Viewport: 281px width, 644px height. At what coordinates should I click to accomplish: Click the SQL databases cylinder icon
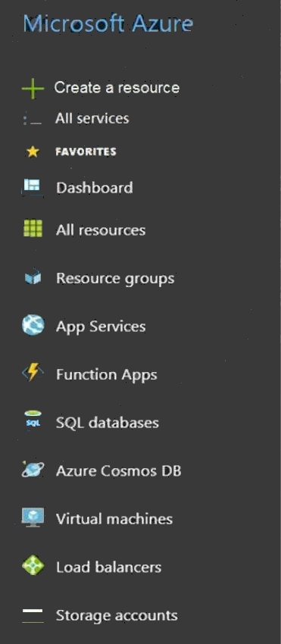pos(33,421)
